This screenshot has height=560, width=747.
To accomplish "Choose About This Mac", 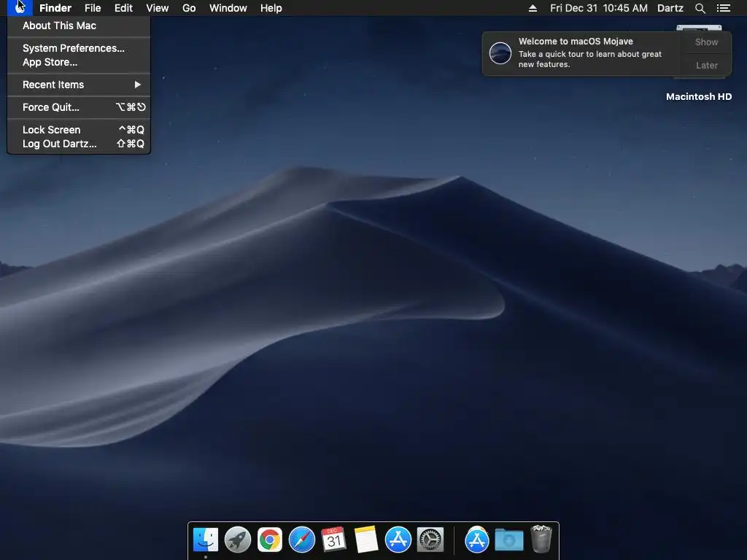I will point(79,26).
